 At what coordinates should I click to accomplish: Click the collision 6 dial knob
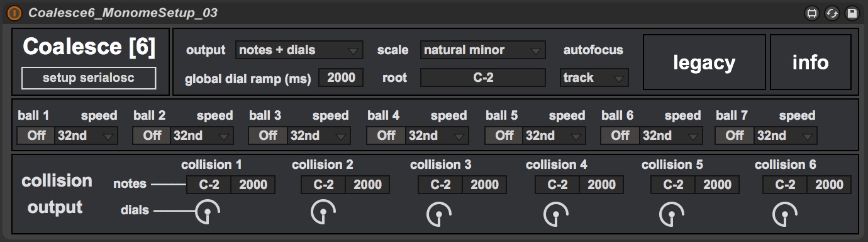pos(785,215)
